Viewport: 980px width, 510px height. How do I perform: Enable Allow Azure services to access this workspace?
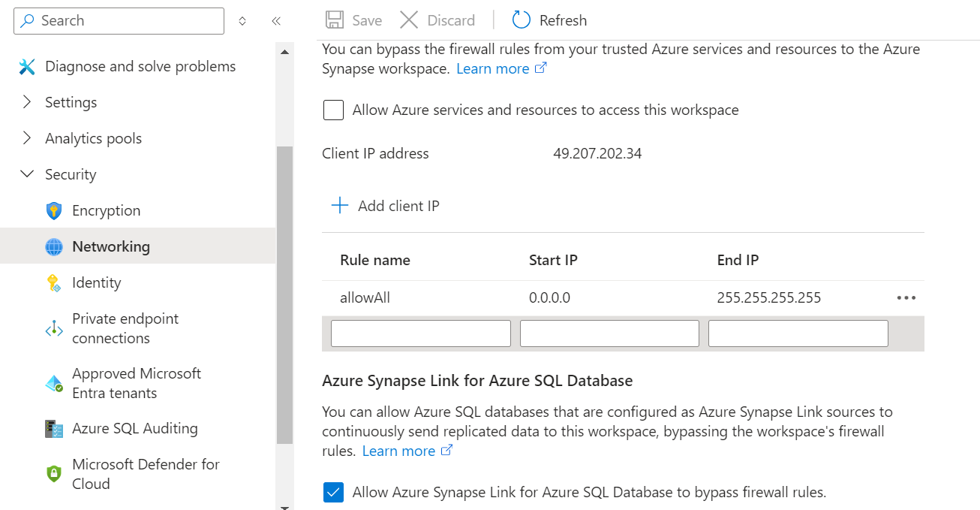(x=333, y=110)
